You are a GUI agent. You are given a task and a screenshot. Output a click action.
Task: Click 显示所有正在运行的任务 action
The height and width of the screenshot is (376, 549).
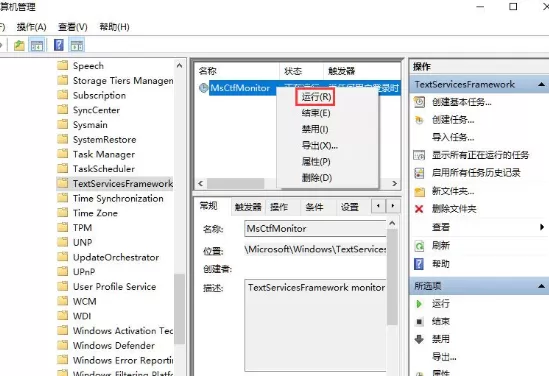(480, 155)
